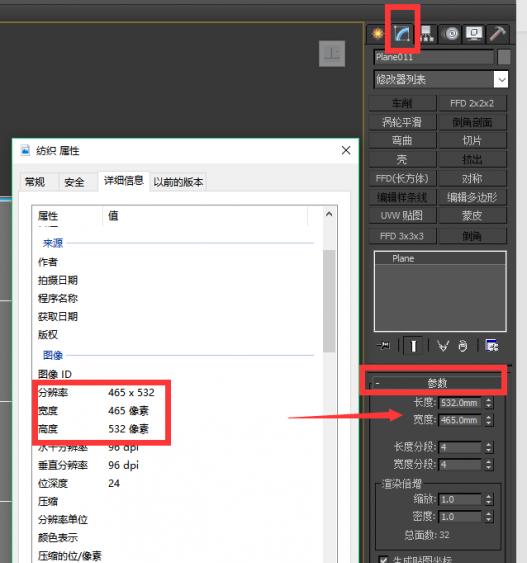Switch to the Modify panel icon
This screenshot has width=527, height=563.
402,34
